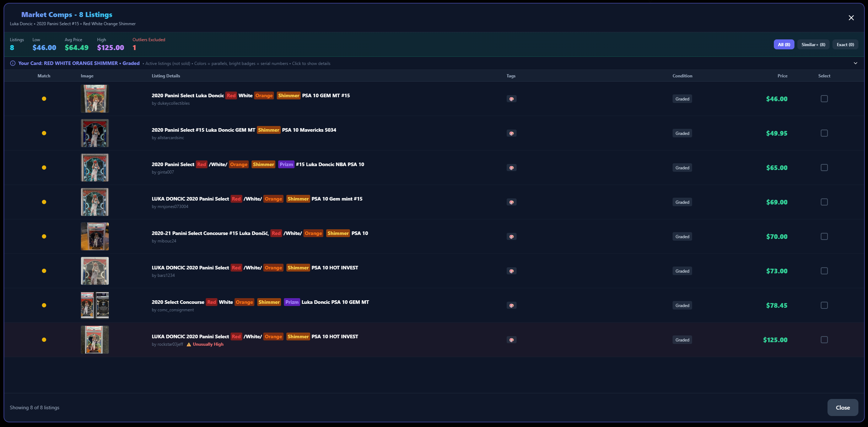Viewport: 868px width, 427px height.
Task: Select the $46.00 listing checkbox
Action: coord(824,99)
